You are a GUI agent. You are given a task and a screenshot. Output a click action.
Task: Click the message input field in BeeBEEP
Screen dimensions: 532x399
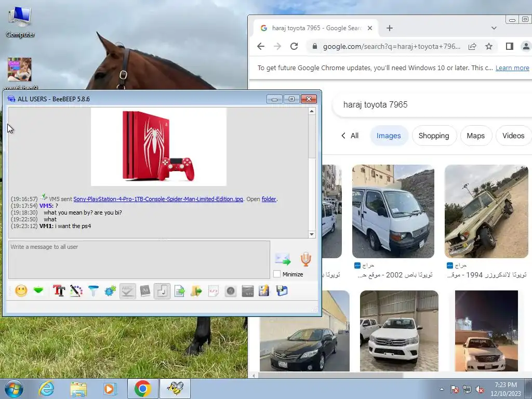139,260
